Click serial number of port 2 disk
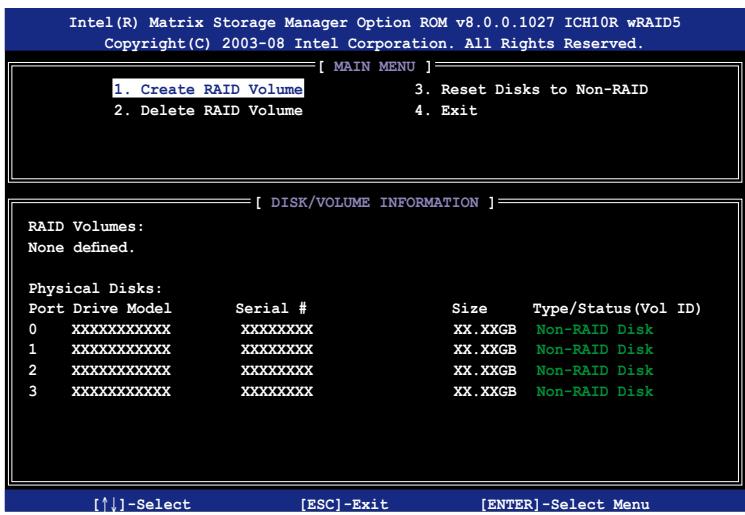Viewport: 745px width, 515px height. point(277,370)
